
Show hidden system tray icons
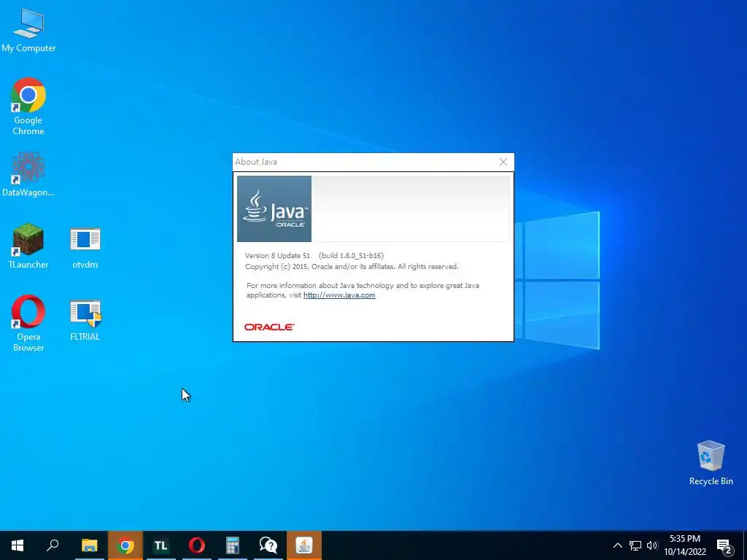(617, 545)
